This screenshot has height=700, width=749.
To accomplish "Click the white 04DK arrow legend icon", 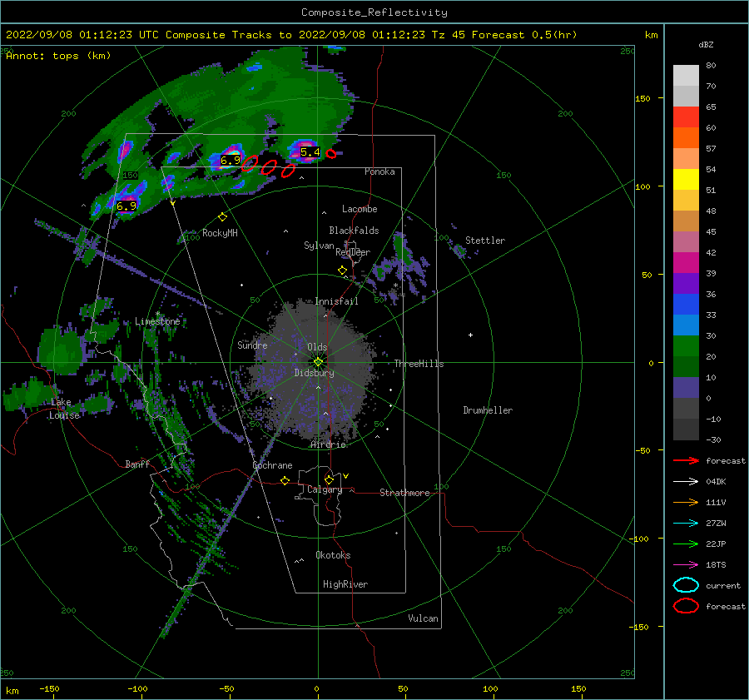I will (686, 482).
